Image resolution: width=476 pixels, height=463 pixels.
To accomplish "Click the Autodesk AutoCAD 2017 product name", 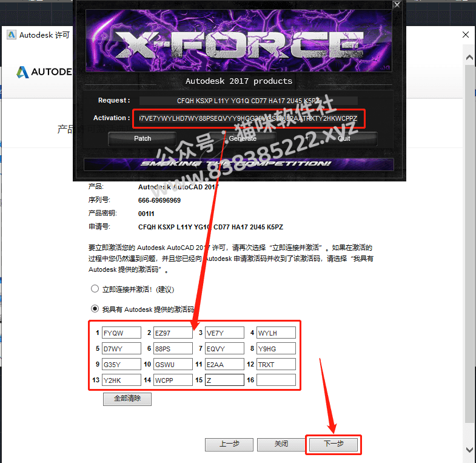I will (x=178, y=187).
